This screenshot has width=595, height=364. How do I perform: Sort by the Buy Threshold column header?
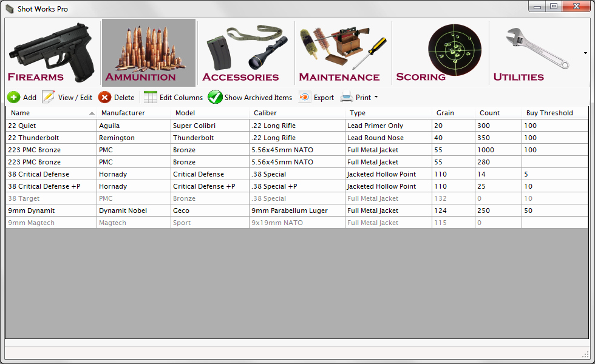coord(555,113)
